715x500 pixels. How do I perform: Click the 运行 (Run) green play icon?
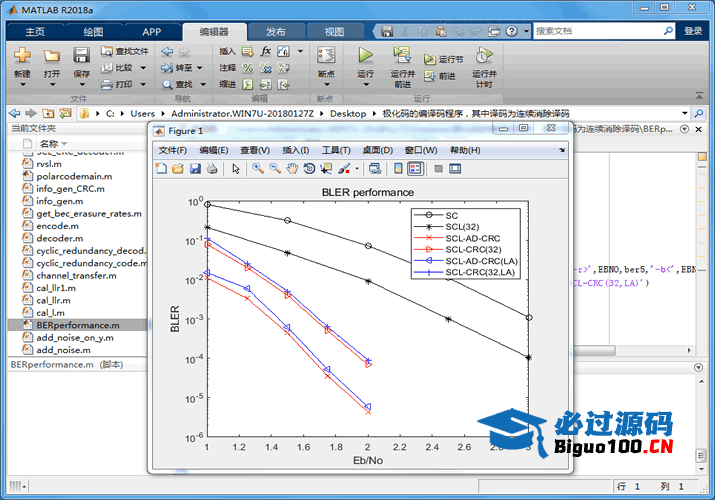[365, 55]
